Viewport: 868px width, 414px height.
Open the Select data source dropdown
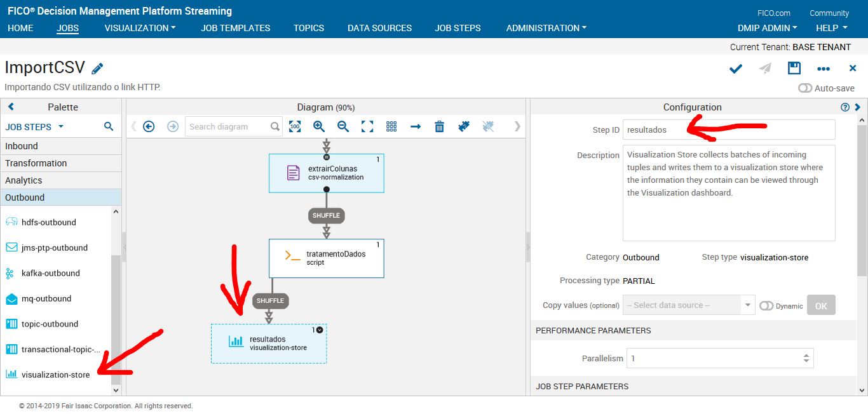688,305
